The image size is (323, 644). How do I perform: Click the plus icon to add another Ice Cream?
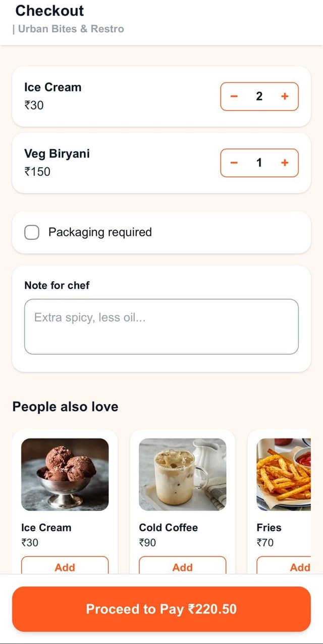point(284,96)
